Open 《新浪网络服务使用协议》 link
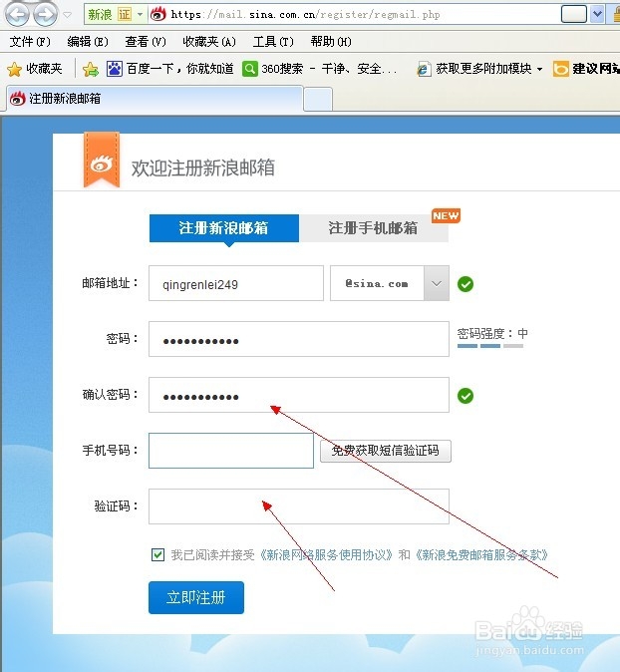 pyautogui.click(x=326, y=555)
